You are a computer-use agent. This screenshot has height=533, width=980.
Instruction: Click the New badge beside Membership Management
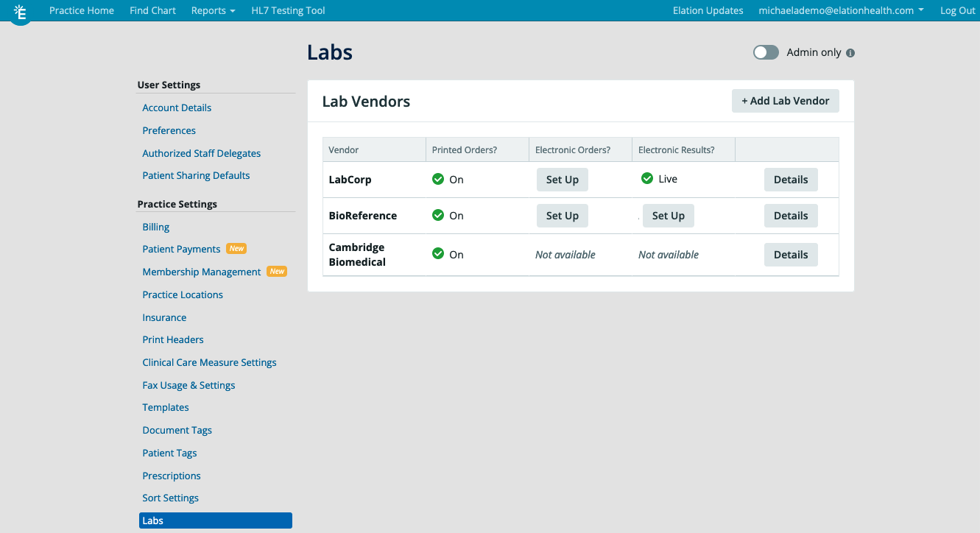[x=276, y=271]
